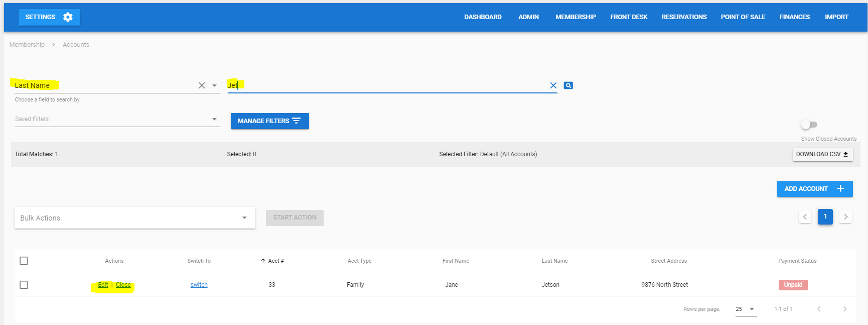Open the search field dropdown arrow
868x325 pixels.
click(x=214, y=85)
